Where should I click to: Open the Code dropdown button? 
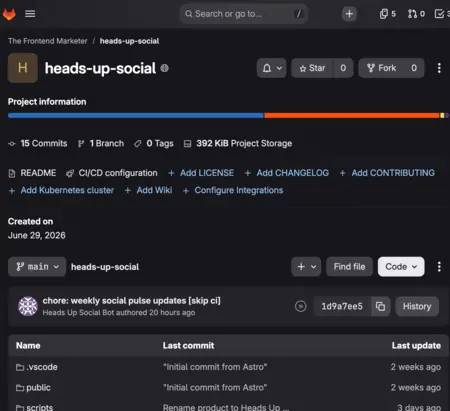[x=401, y=267]
